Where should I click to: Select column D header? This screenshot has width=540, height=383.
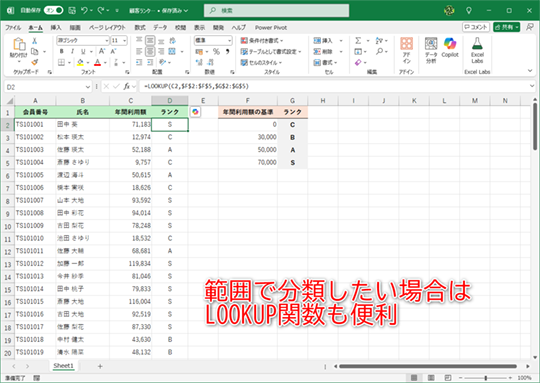[170, 101]
